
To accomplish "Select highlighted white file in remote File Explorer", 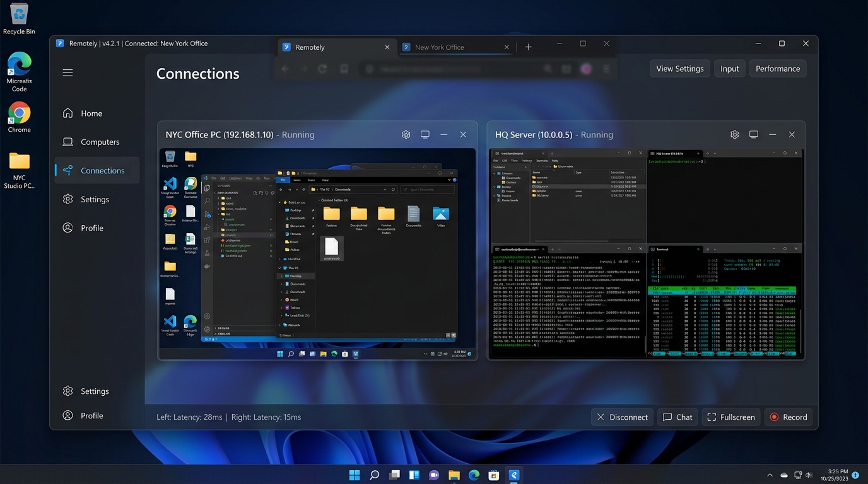I will (x=332, y=248).
